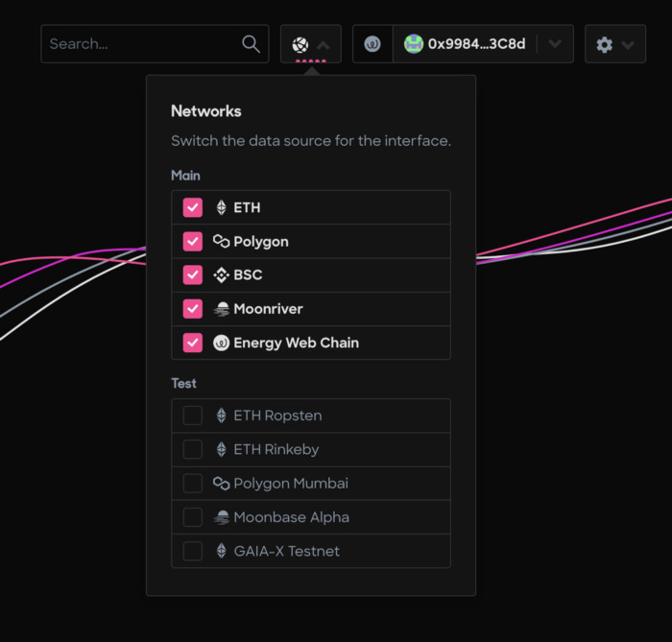
Task: Click the GAIA-X Testnet diamond icon
Action: (x=221, y=551)
